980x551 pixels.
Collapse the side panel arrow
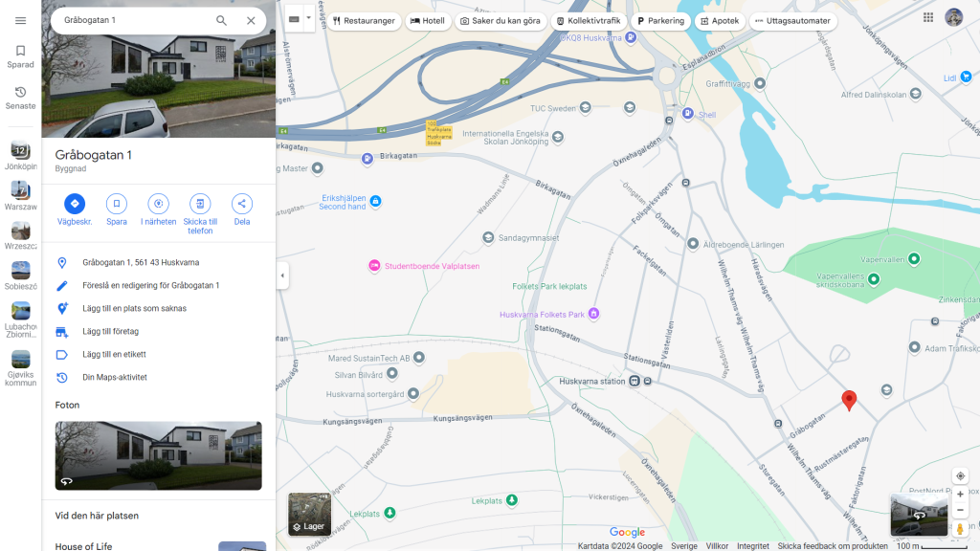(x=282, y=275)
